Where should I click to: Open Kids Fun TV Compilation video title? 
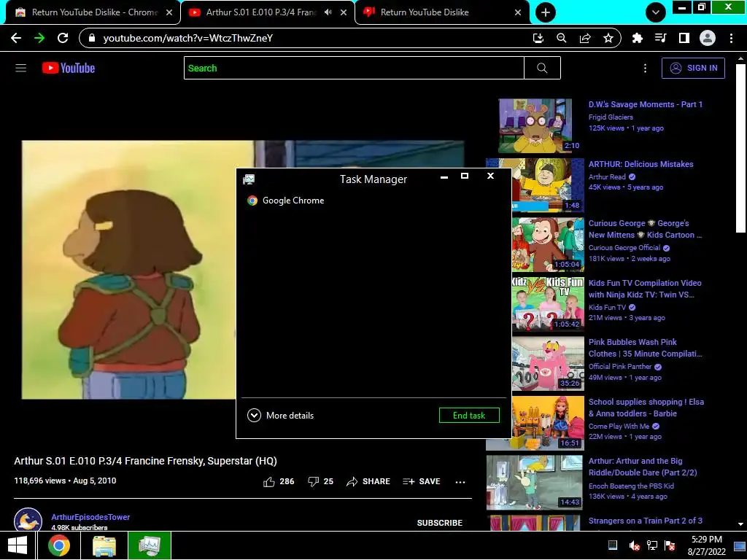[x=645, y=289]
